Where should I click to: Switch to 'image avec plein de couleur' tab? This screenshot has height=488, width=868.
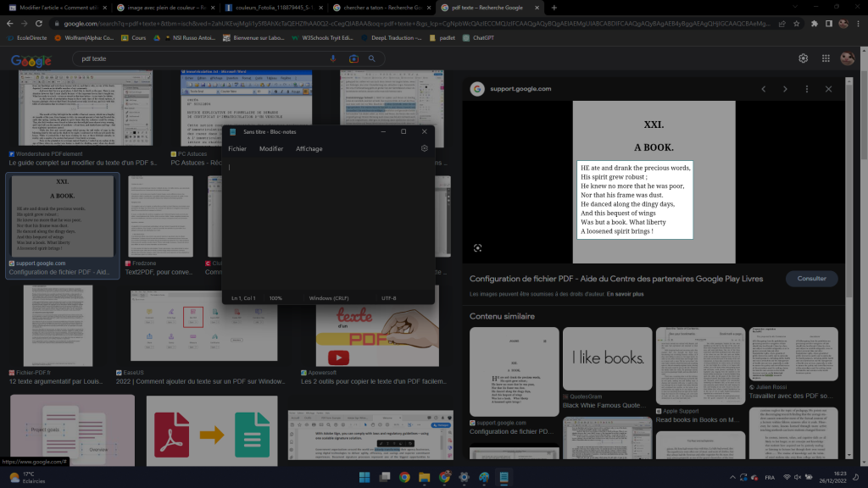(165, 8)
